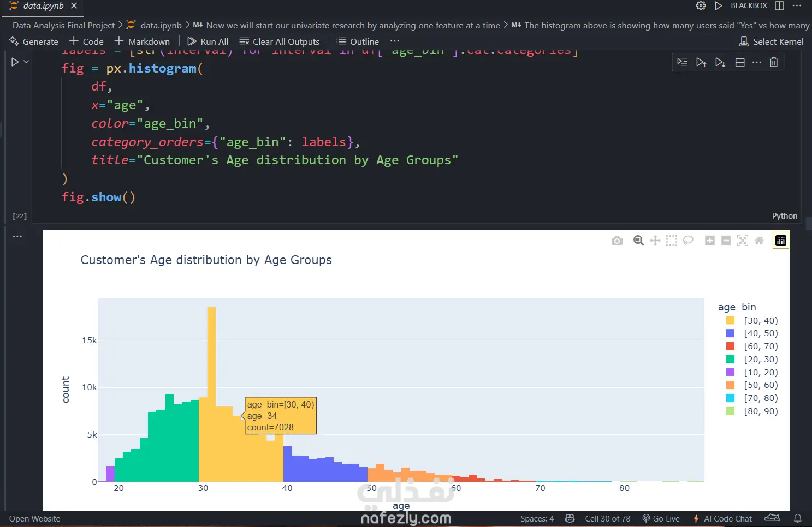Click the Copilot icon in status bar
Image resolution: width=812 pixels, height=527 pixels.
[x=570, y=518]
